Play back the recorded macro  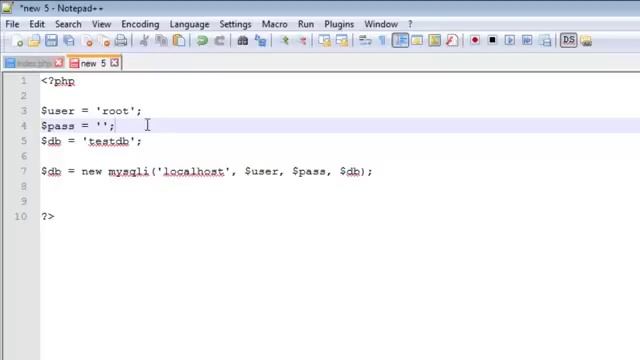pyautogui.click(x=509, y=40)
